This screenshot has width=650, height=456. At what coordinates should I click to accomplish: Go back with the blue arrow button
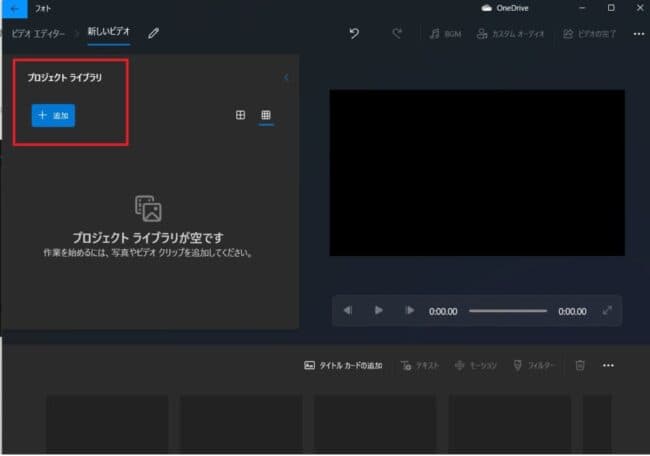[15, 9]
